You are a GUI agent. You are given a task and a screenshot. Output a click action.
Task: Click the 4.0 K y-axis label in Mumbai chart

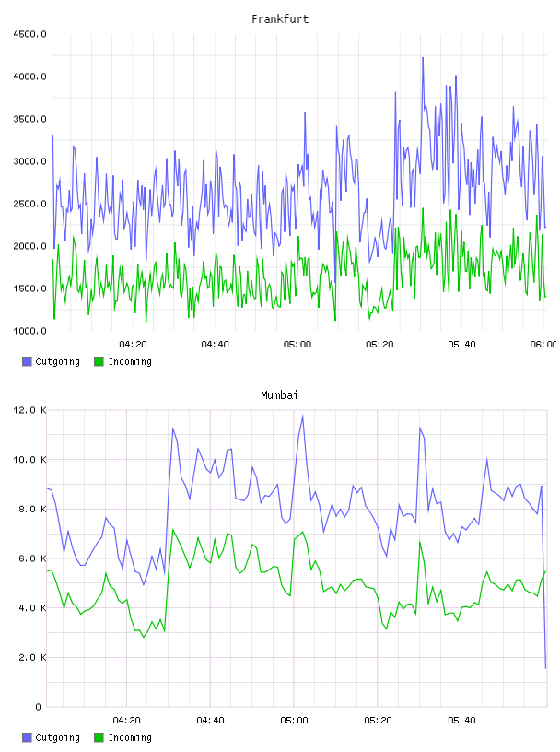32,607
